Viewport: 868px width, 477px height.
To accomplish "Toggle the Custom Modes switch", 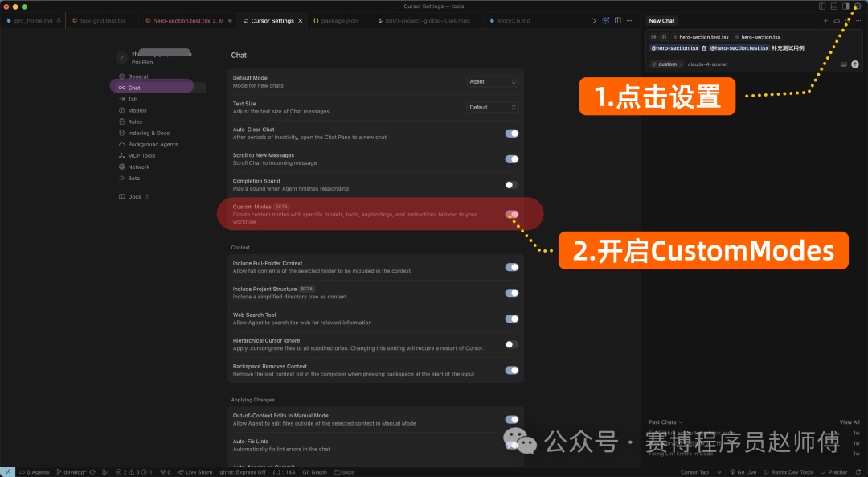I will (x=511, y=214).
